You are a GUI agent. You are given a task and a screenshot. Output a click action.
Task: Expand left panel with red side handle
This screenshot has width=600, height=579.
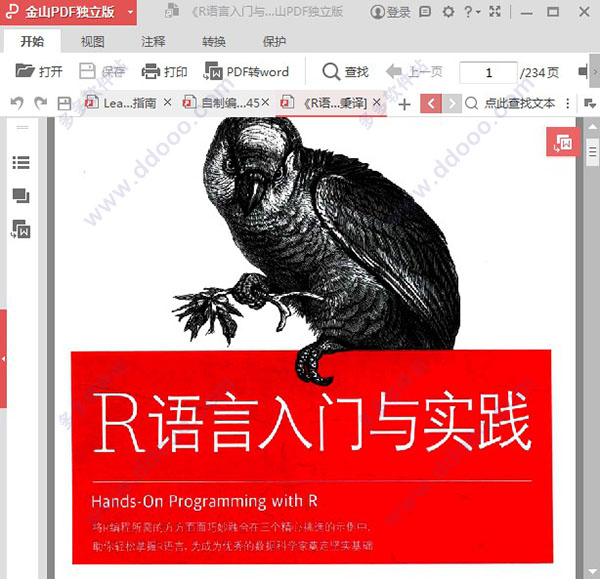coord(3,359)
